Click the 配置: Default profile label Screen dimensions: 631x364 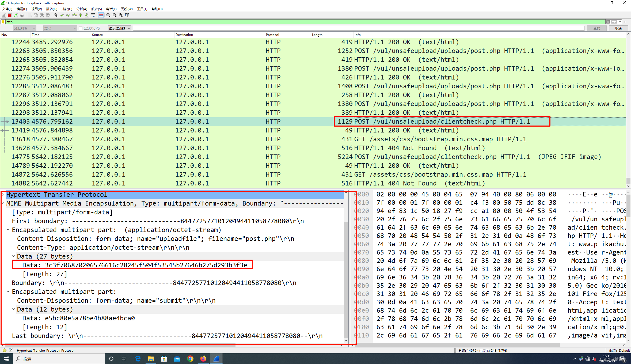tap(619, 350)
